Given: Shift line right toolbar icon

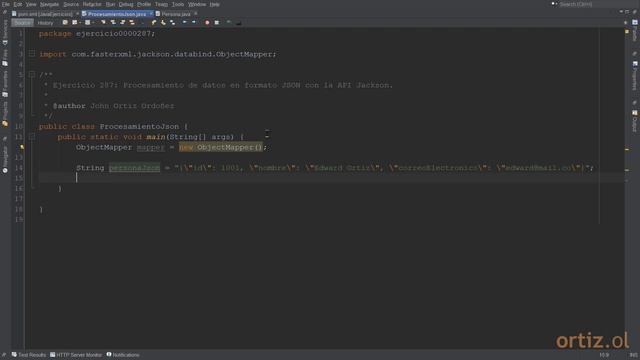Looking at the screenshot, I should [194, 22].
